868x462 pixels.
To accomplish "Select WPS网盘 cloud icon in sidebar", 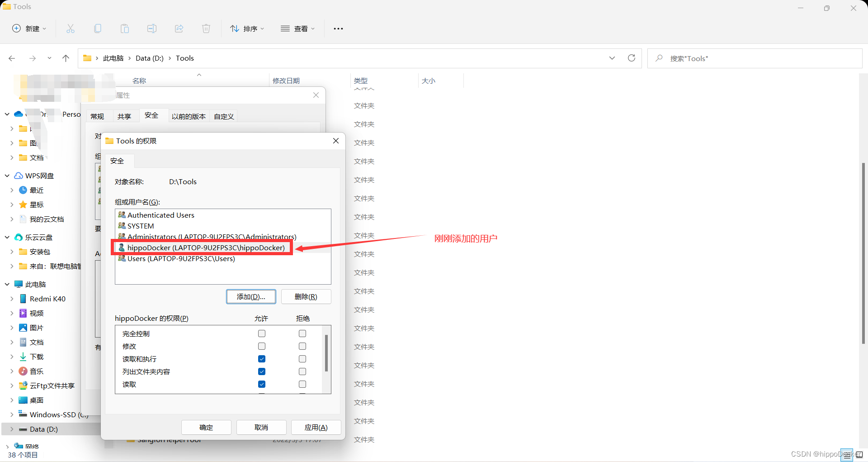I will 19,176.
